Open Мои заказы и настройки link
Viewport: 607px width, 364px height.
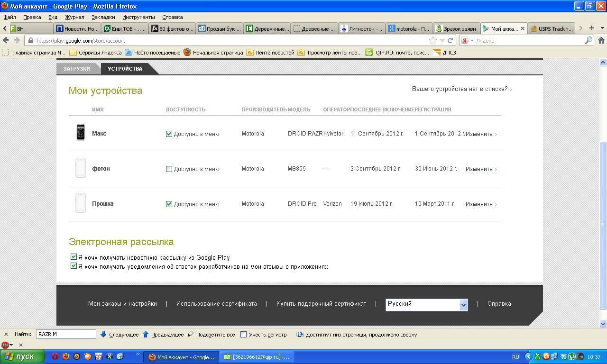122,304
